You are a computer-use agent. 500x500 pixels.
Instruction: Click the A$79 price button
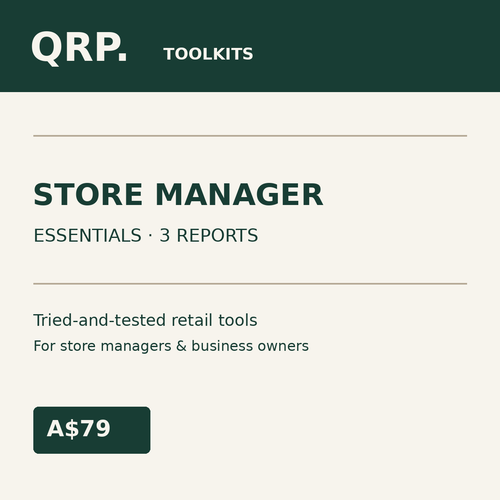coord(92,430)
